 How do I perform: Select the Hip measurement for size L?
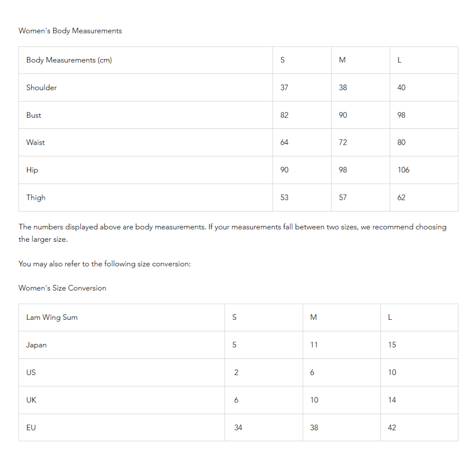click(403, 170)
